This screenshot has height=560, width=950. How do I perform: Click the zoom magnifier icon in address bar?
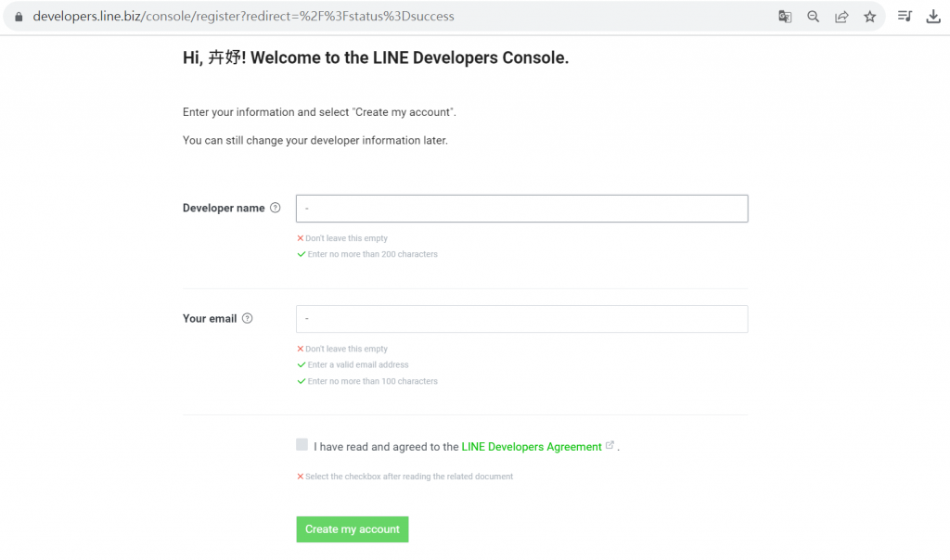(x=813, y=17)
